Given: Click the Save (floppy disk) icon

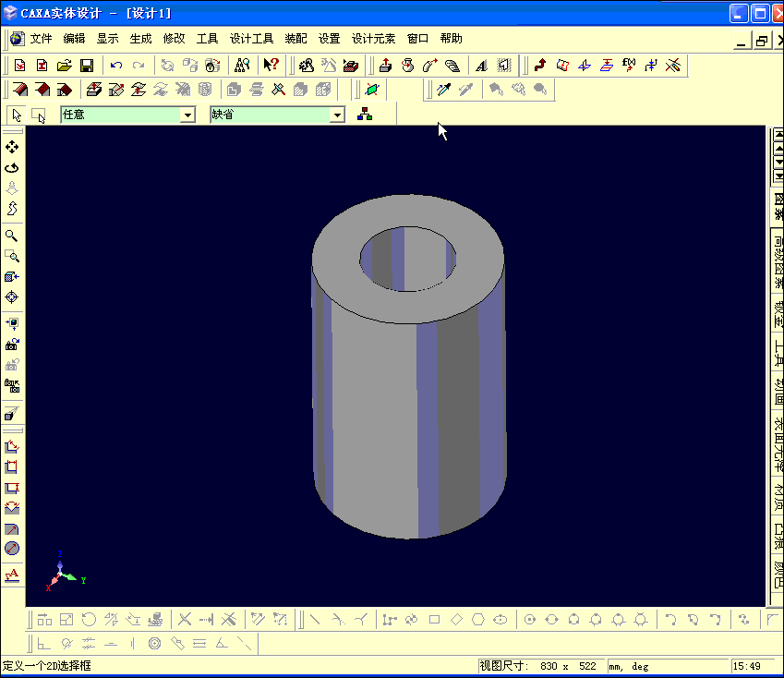Looking at the screenshot, I should [x=87, y=66].
